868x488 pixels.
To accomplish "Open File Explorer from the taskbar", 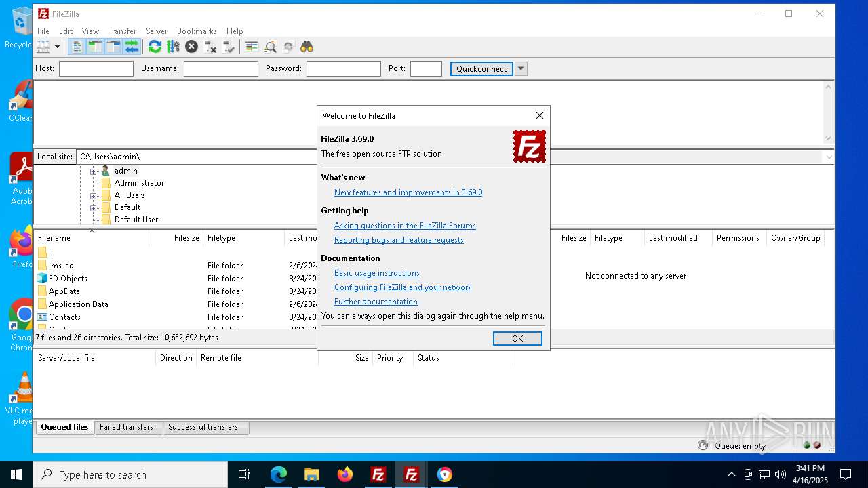I will [x=312, y=474].
